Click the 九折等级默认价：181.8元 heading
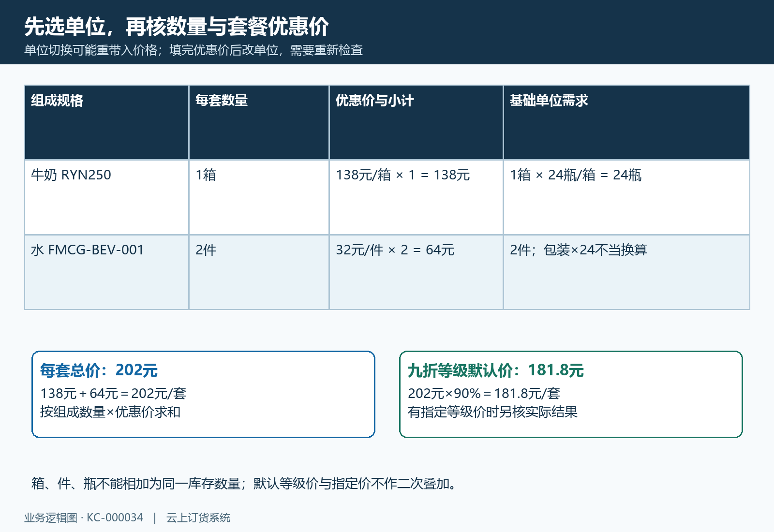Image resolution: width=774 pixels, height=532 pixels. pos(496,370)
